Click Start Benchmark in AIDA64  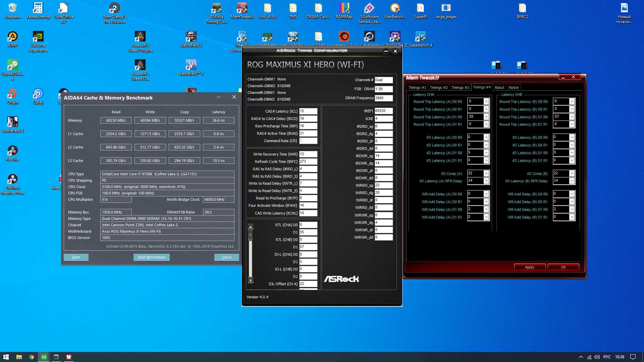click(151, 257)
